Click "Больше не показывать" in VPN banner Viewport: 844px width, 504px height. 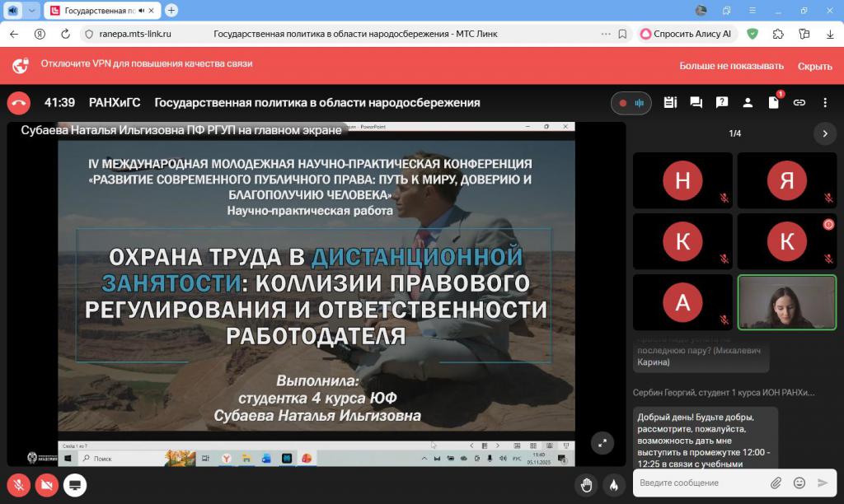731,66
